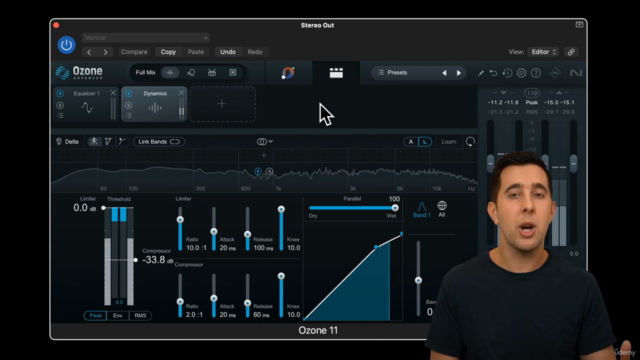Open the View Editor dropdown

pos(544,52)
